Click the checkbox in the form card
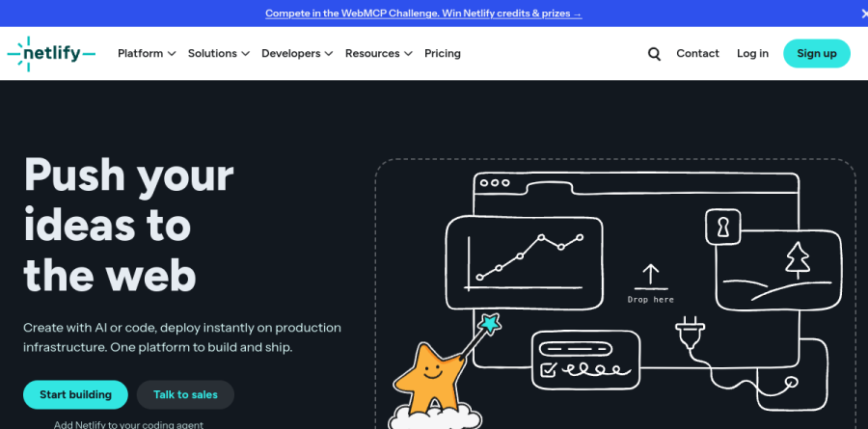 pos(548,370)
